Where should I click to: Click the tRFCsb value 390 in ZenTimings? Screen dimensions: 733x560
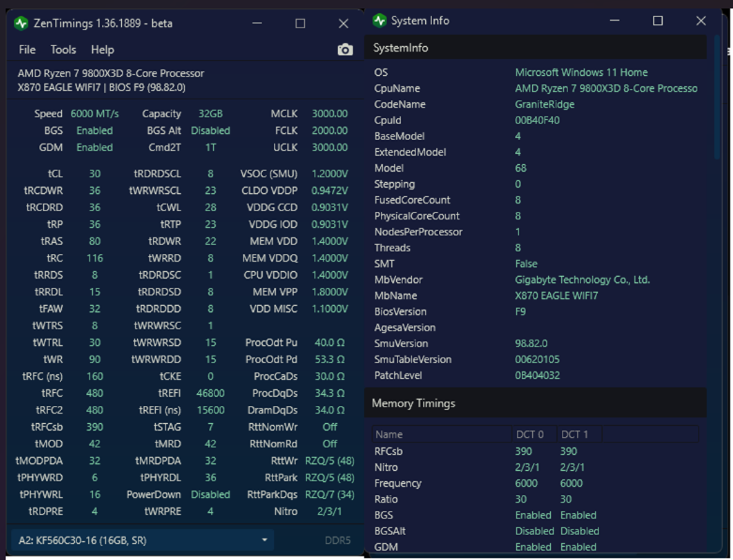[95, 427]
